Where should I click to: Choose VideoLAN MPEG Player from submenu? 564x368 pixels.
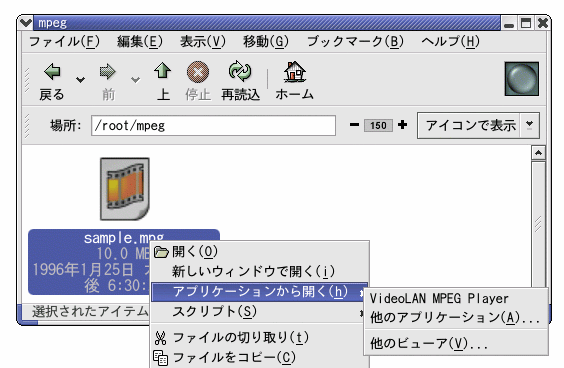coord(439,298)
